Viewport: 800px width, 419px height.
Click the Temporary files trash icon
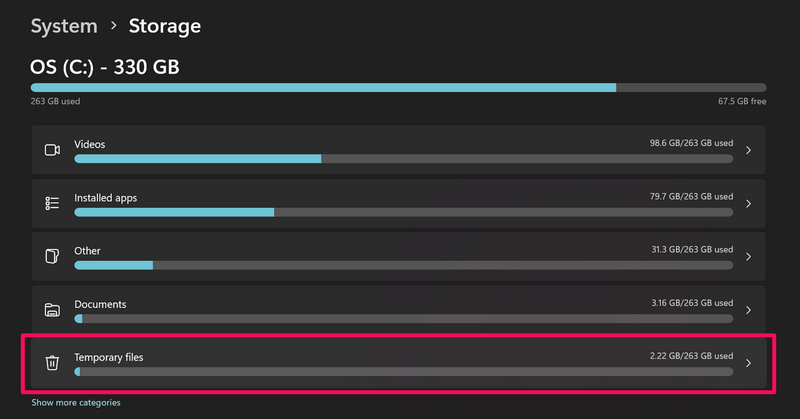(53, 362)
